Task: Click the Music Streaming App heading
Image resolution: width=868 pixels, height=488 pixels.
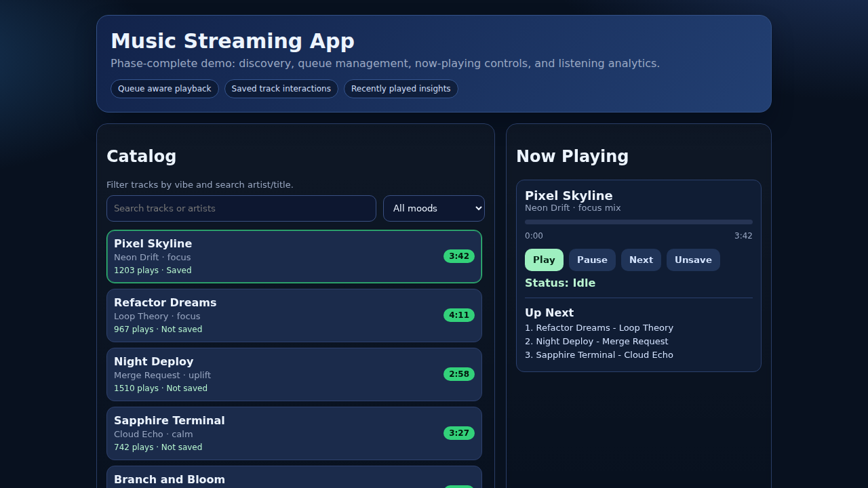Action: pyautogui.click(x=233, y=41)
